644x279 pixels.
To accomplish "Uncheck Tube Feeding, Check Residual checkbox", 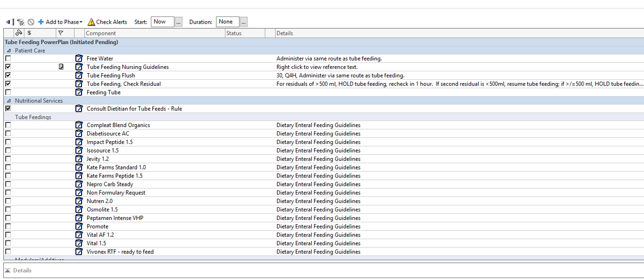I will tap(8, 84).
